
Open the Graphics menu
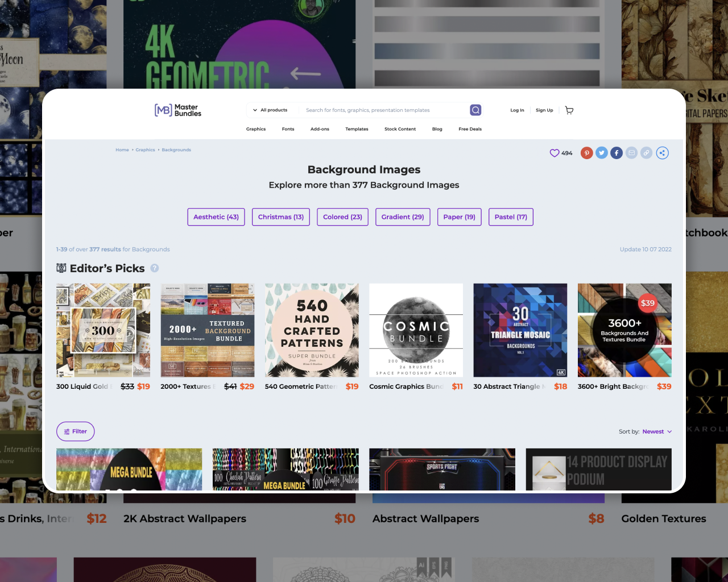pyautogui.click(x=256, y=129)
